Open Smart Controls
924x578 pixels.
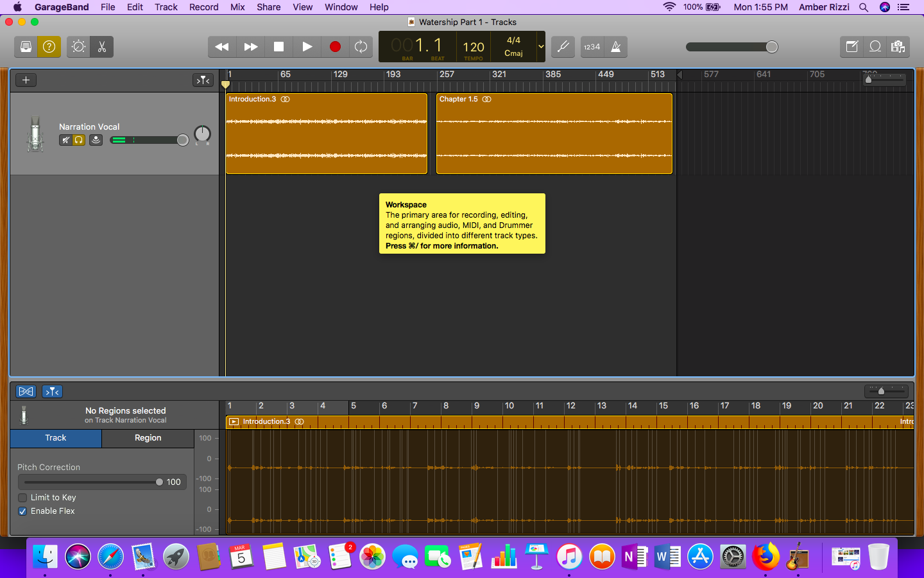[78, 47]
